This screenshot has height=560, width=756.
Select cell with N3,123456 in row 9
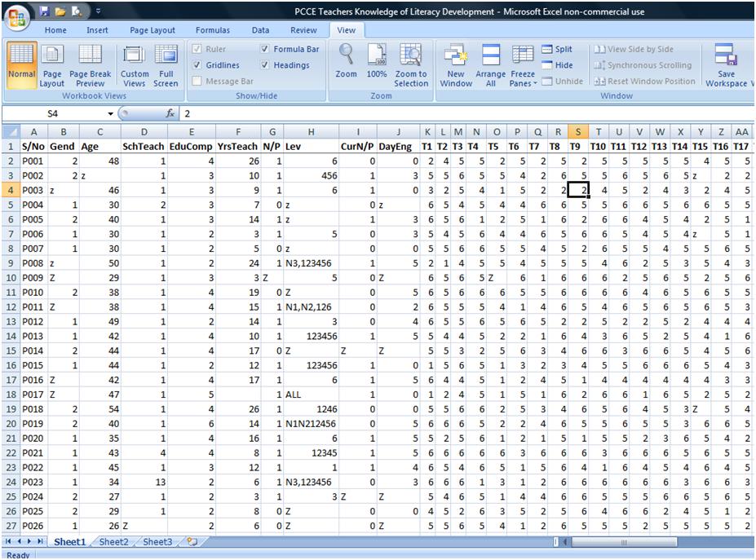pyautogui.click(x=311, y=263)
